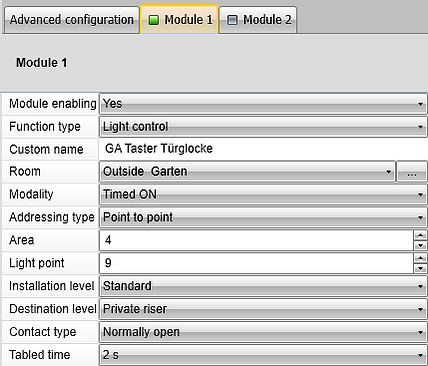Viewport: 428px width, 366px height.
Task: Switch to the Advanced configuration tab
Action: click(x=72, y=20)
